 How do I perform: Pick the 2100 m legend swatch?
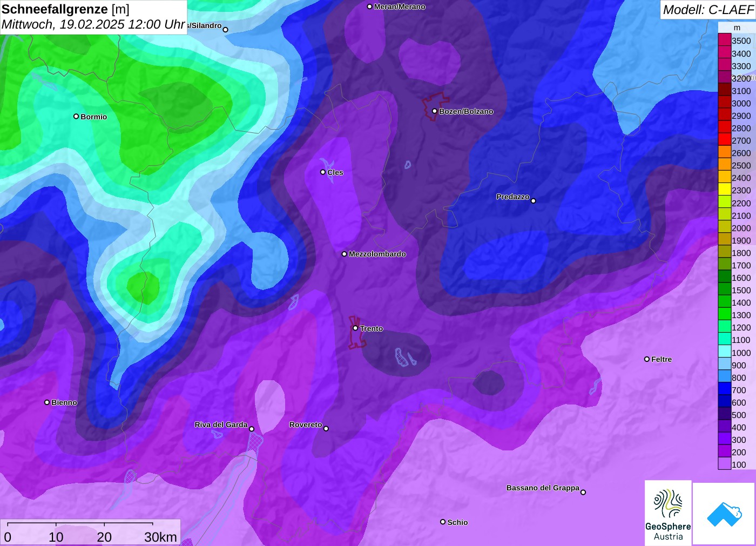[x=725, y=215]
